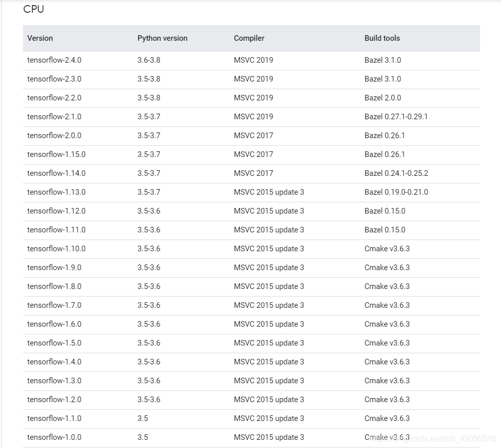Click Bazel 0.26.1 in tensorflow-2.0.0 row

(x=385, y=135)
